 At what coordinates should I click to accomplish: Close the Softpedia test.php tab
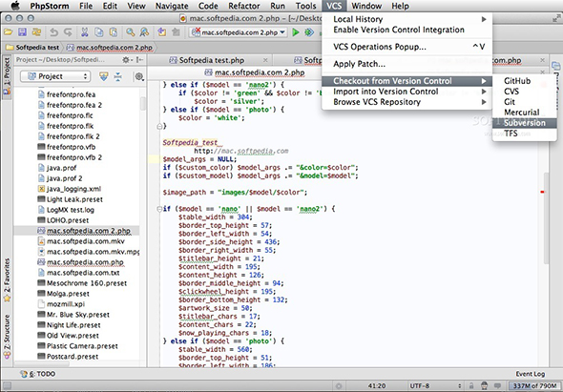(265, 60)
